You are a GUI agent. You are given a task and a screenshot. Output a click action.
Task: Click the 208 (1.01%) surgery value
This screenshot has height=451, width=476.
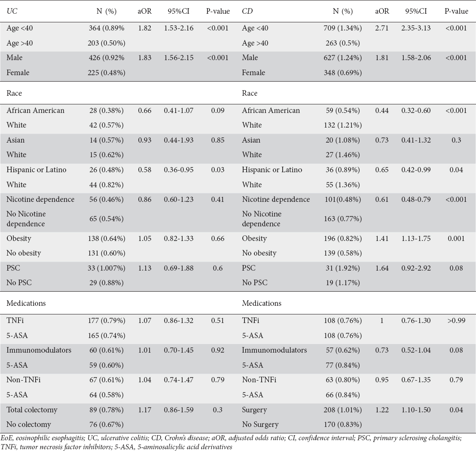click(342, 410)
